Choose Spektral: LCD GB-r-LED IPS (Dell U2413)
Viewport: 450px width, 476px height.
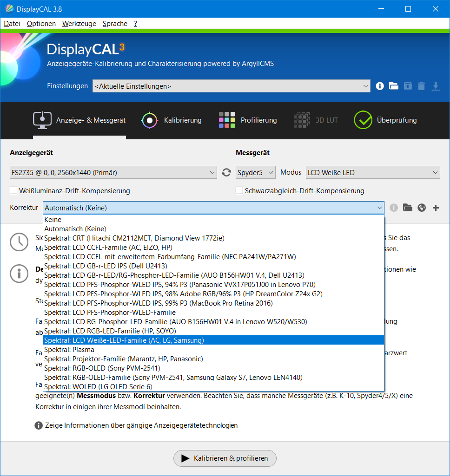213,266
